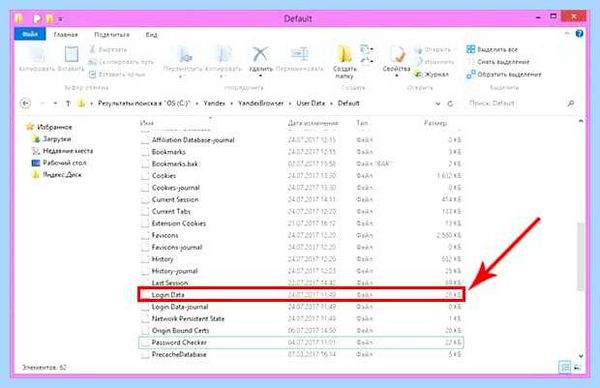Select the Origin Bound Certs file

(x=301, y=331)
